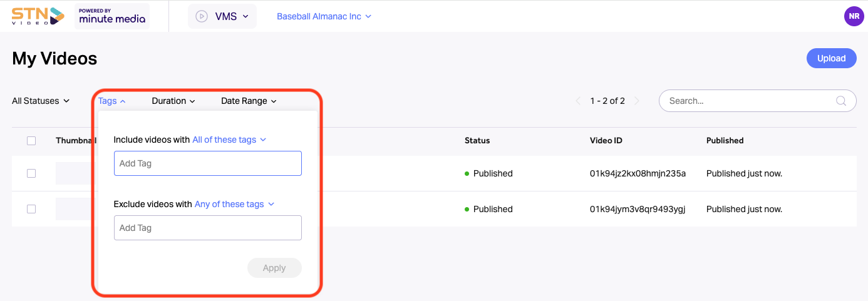Click the Minute Media logo badge
The image size is (868, 301).
(x=112, y=16)
